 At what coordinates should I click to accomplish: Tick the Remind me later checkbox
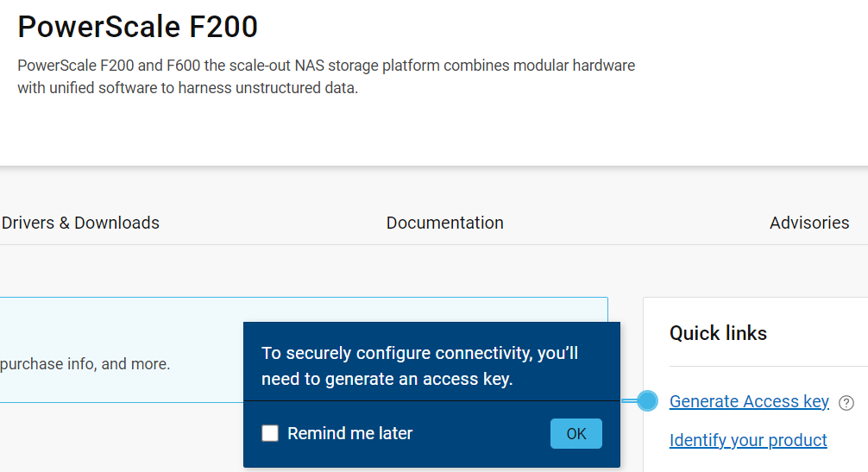pyautogui.click(x=270, y=433)
